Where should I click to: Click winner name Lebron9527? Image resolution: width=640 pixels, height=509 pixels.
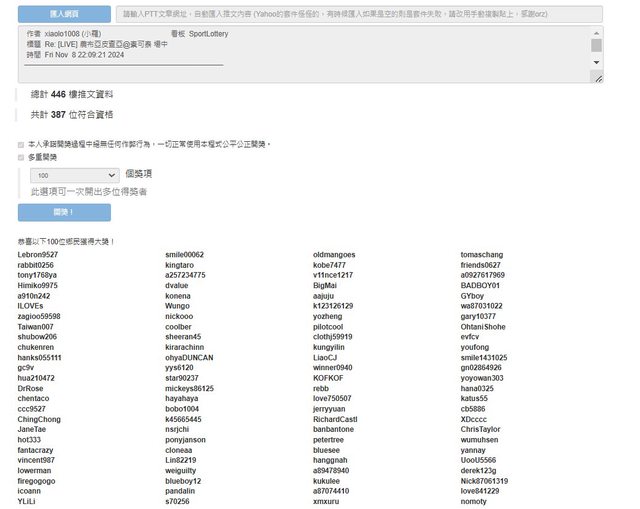[38, 255]
